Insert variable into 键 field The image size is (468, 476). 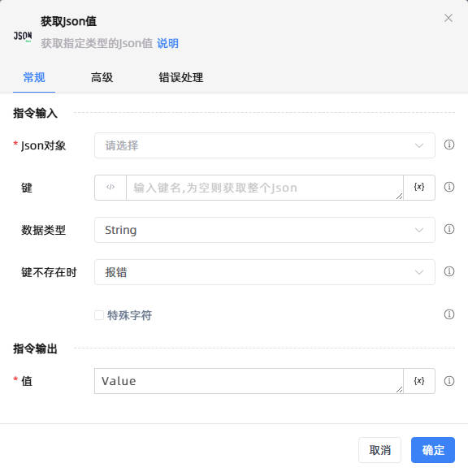pos(419,188)
